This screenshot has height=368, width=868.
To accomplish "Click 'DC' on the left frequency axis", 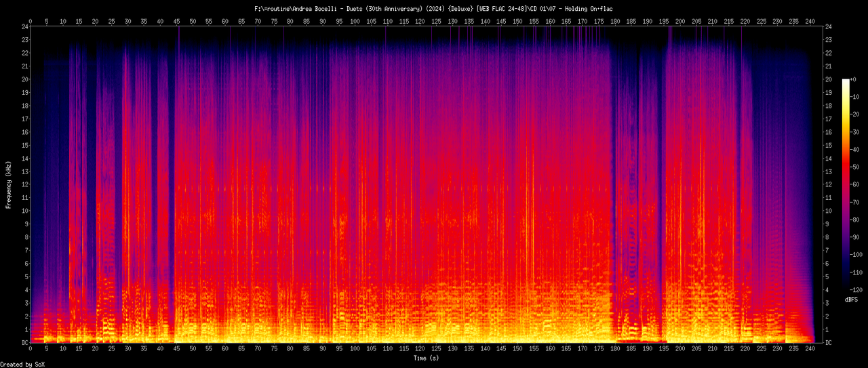I will click(24, 343).
